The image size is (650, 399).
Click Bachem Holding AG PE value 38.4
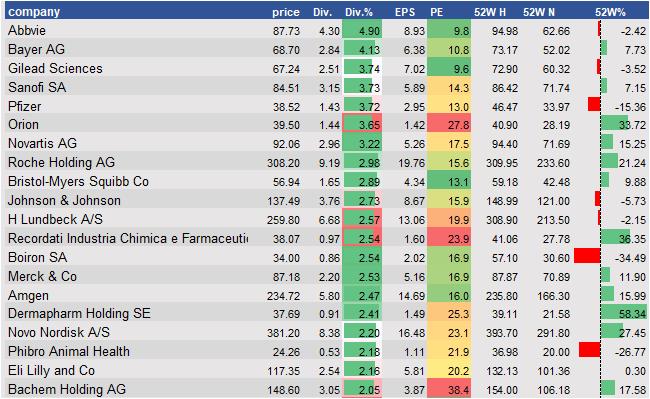449,389
